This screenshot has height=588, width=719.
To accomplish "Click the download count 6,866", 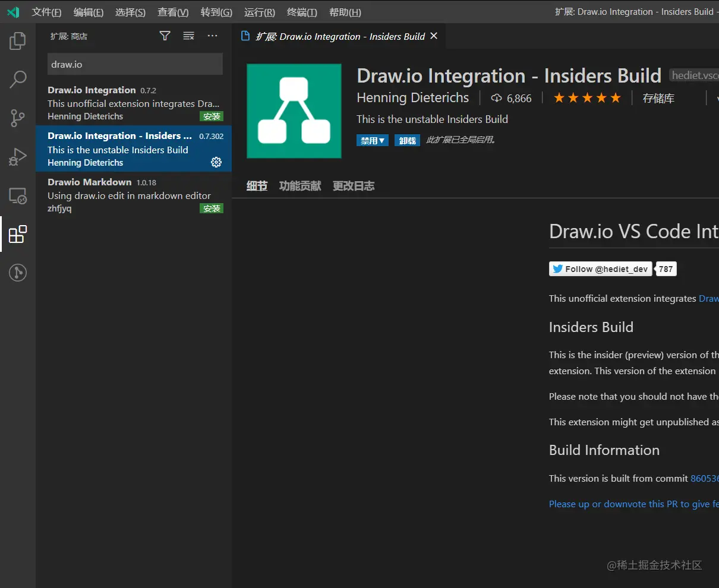I will (x=511, y=98).
